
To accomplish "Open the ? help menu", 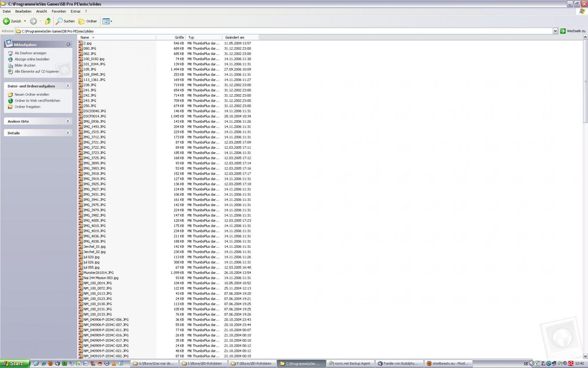I will (86, 11).
